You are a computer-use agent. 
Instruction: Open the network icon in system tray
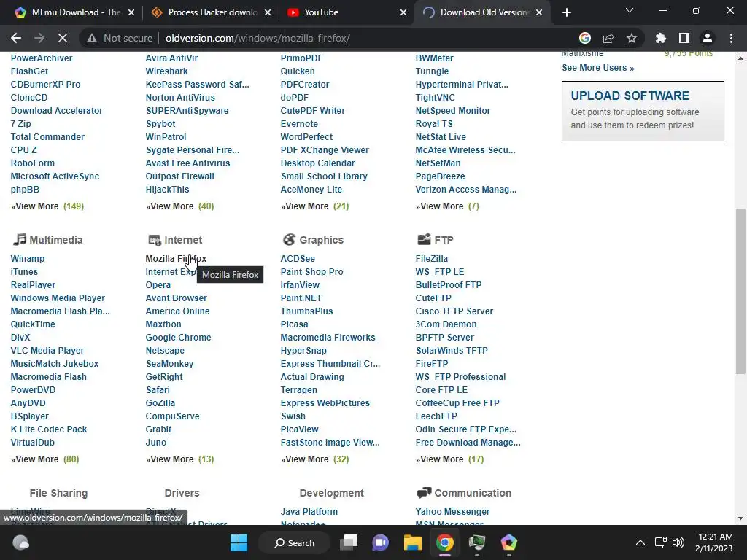pos(660,542)
